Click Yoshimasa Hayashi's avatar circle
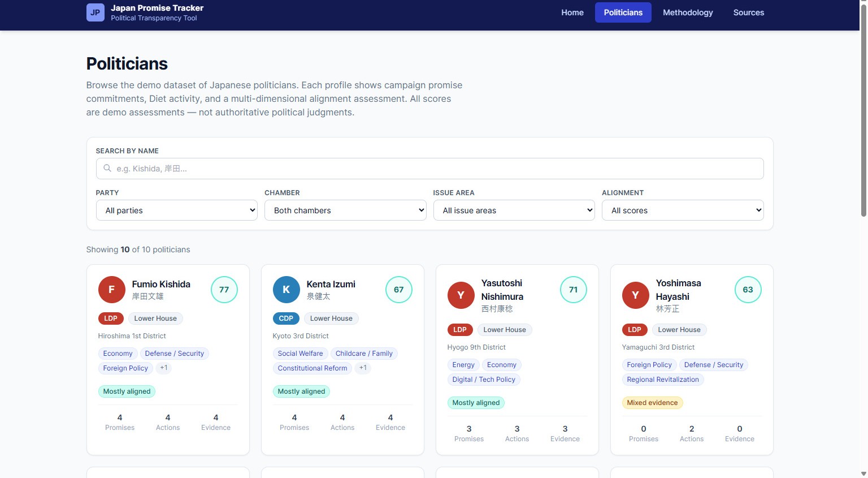The image size is (868, 478). (x=635, y=295)
